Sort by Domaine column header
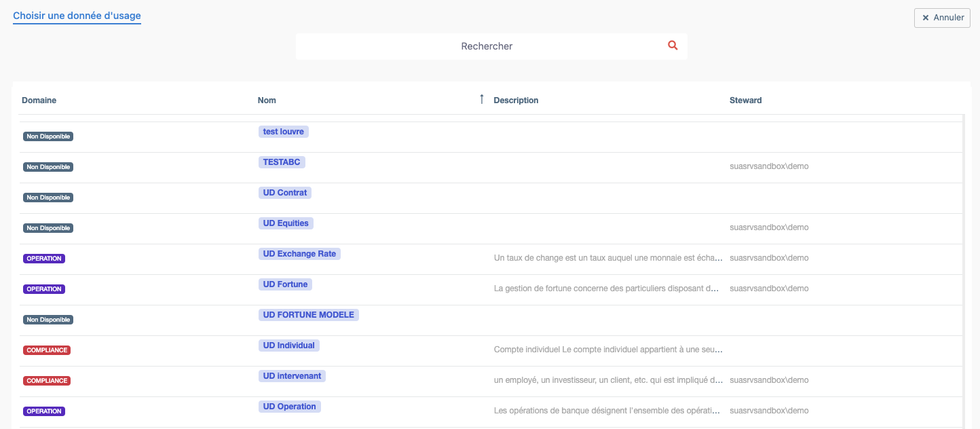 coord(39,100)
